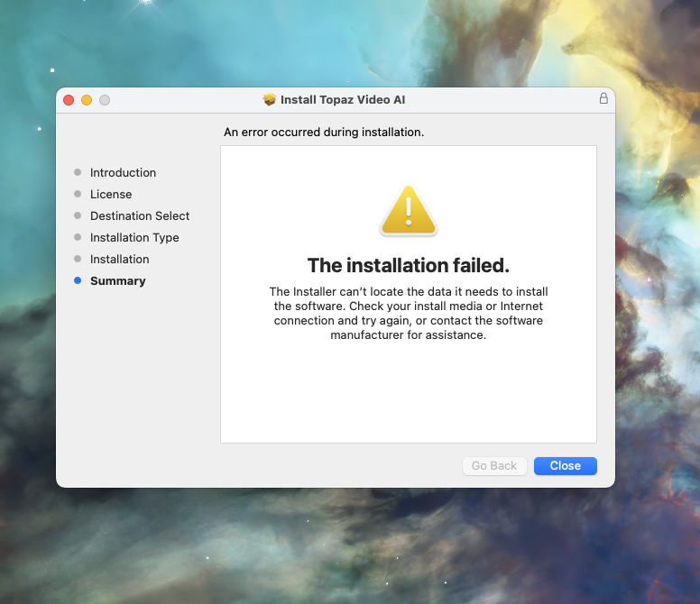Click the lock icon in the title bar
700x604 pixels.
pos(603,99)
